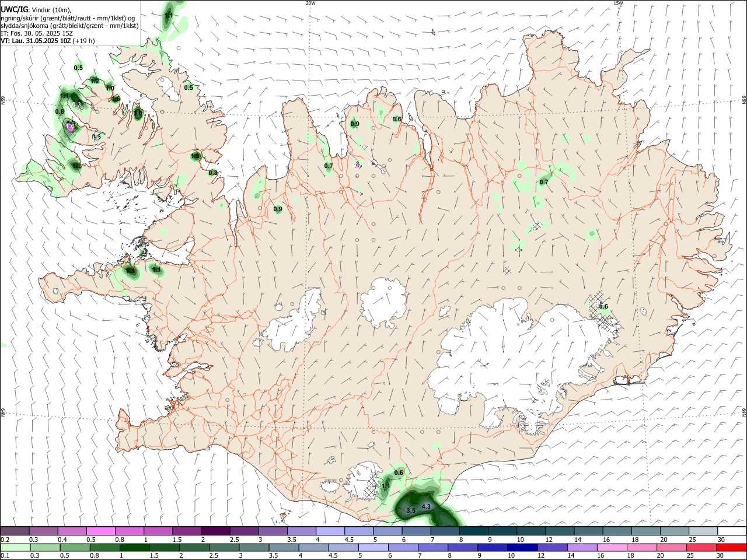The width and height of the screenshot is (747, 560).
Task: Click the light grey upper-row swatch between 25 and 30
Action: point(703,531)
